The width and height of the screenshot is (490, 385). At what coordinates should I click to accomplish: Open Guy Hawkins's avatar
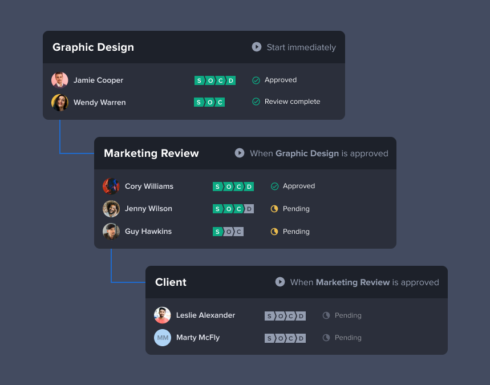(x=111, y=231)
